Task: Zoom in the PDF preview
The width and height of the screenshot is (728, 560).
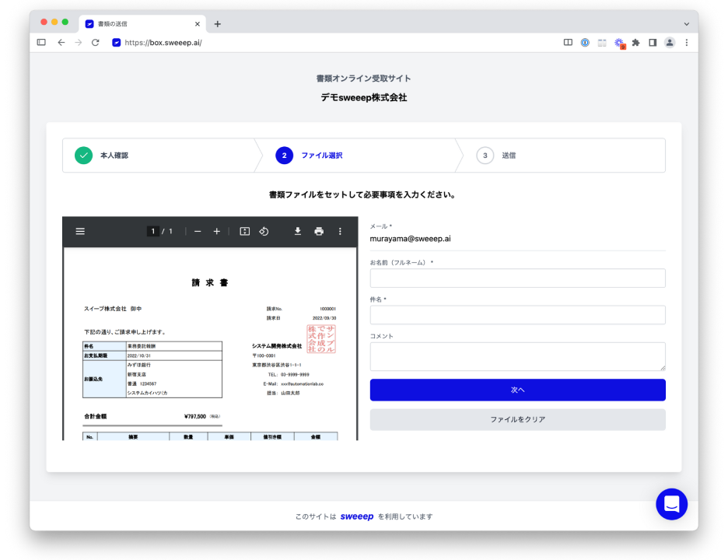Action: (217, 231)
